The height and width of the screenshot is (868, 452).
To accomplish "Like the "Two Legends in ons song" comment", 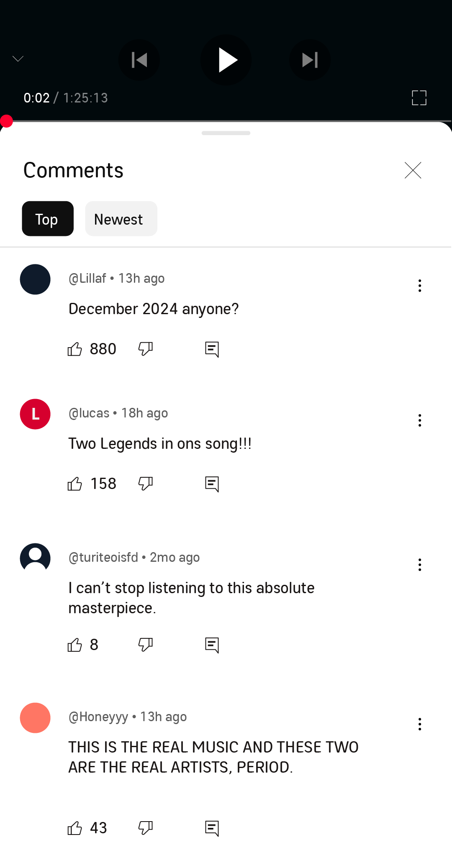I will click(x=75, y=484).
